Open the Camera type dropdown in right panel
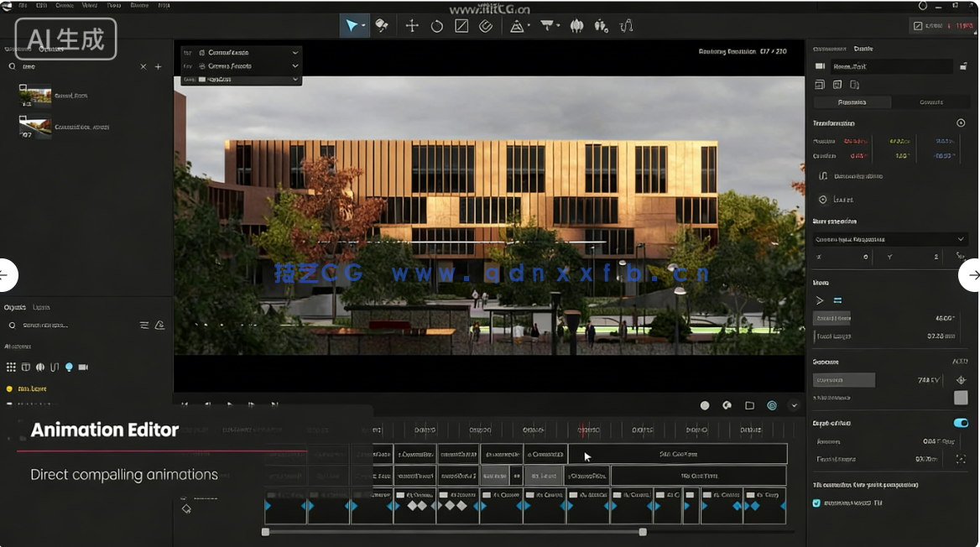The image size is (980, 547). [x=889, y=239]
